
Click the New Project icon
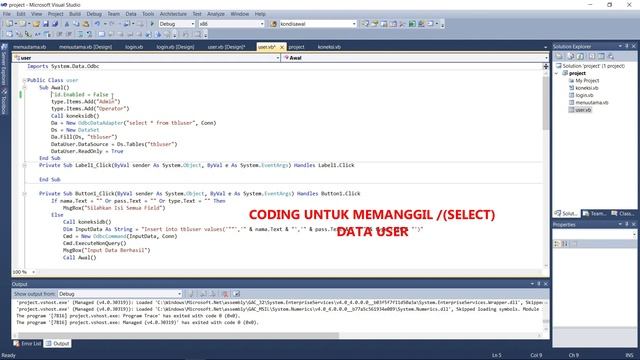point(9,24)
